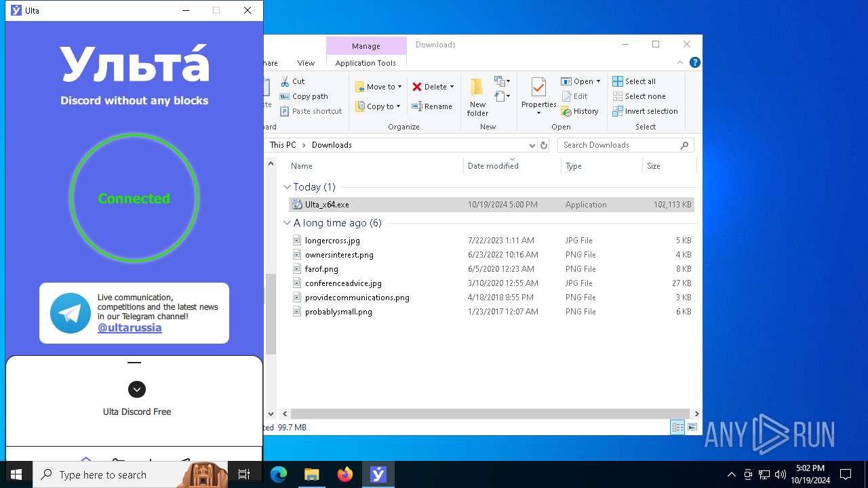Click the nav pane scroll up arrow
This screenshot has width=868, height=488.
[x=271, y=163]
